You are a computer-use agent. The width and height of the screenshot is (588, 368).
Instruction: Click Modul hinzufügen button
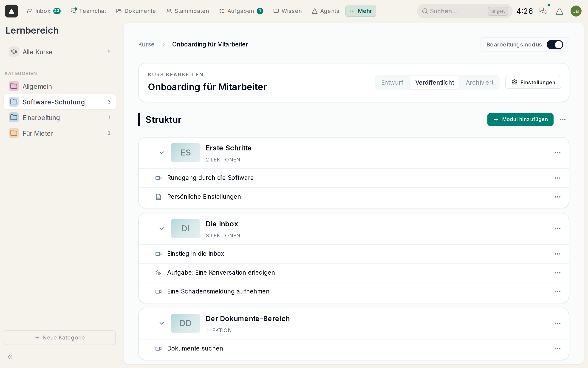point(520,120)
